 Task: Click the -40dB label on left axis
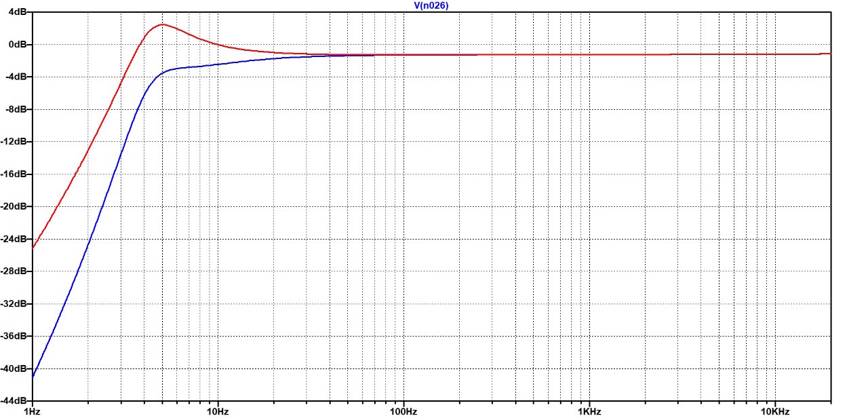pos(17,369)
